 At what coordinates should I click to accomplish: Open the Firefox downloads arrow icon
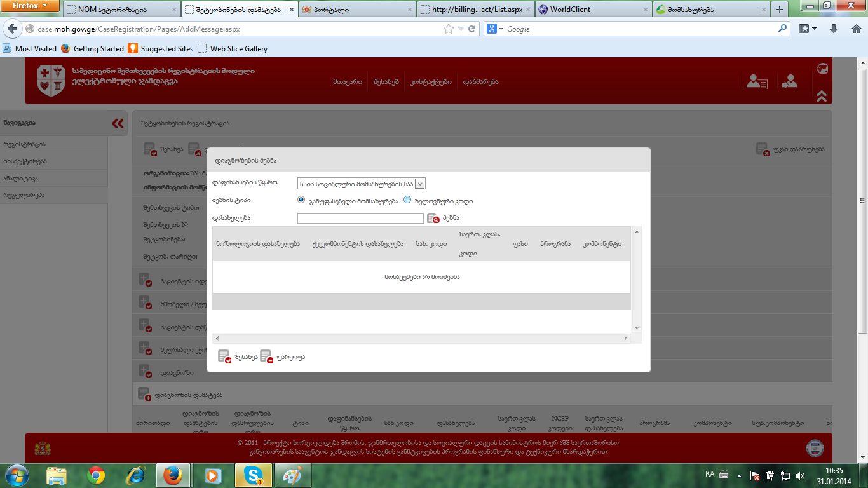[x=834, y=29]
